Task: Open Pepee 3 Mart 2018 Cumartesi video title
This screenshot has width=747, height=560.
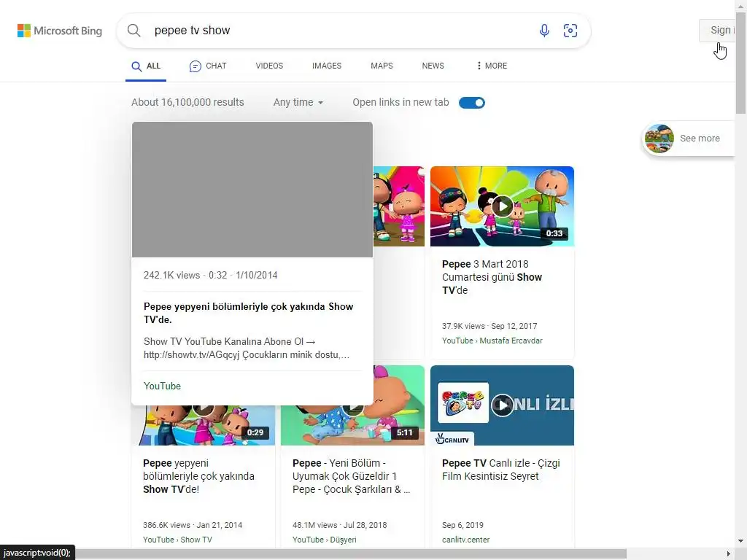Action: pyautogui.click(x=492, y=277)
